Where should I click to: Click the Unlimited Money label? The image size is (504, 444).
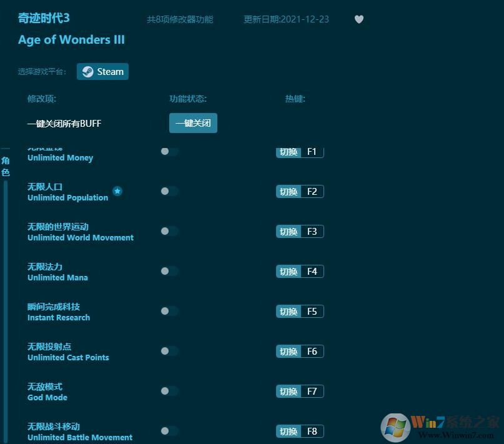coord(60,157)
